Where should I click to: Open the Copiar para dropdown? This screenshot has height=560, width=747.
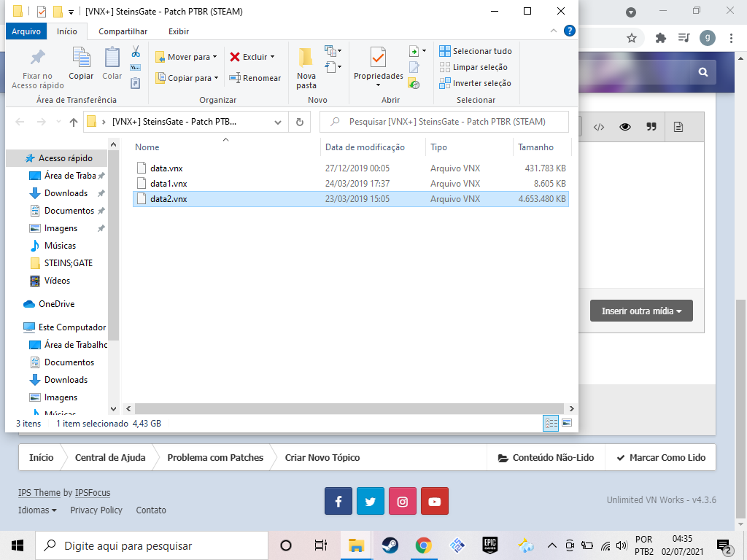(187, 77)
